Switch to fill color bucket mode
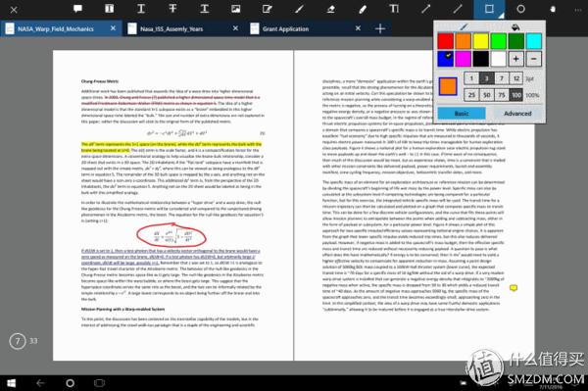The image size is (588, 391). click(515, 27)
